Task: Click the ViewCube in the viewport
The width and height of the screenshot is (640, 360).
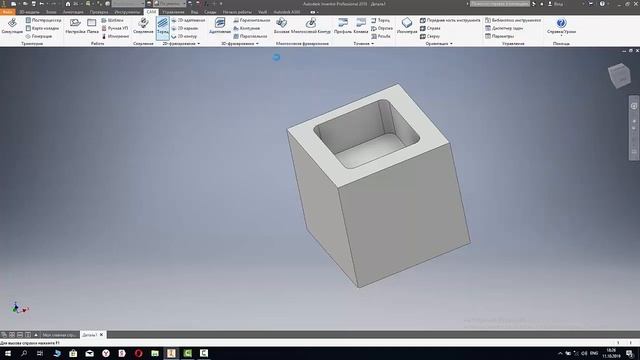Action: click(x=620, y=75)
